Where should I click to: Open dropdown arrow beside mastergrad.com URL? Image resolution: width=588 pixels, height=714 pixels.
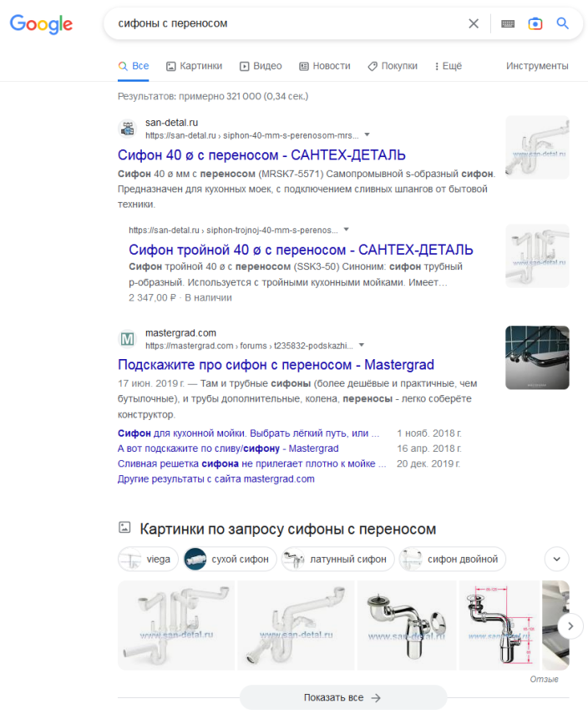click(x=362, y=345)
